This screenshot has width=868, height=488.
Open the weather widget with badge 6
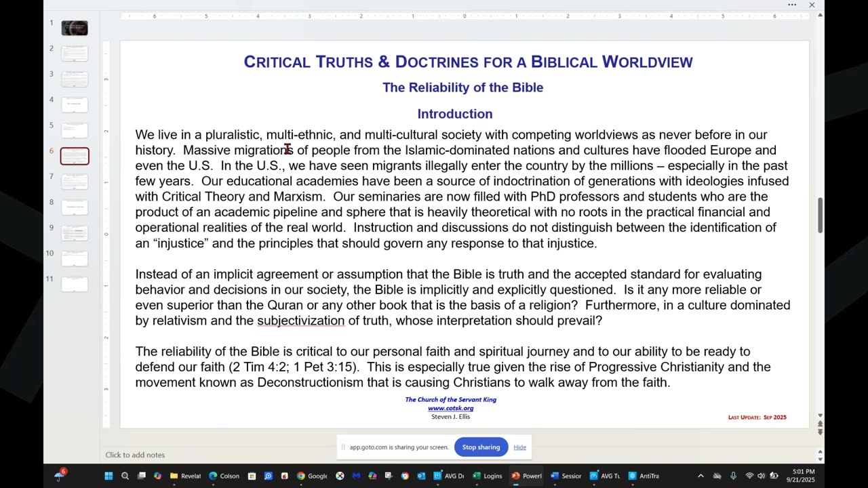(x=60, y=475)
